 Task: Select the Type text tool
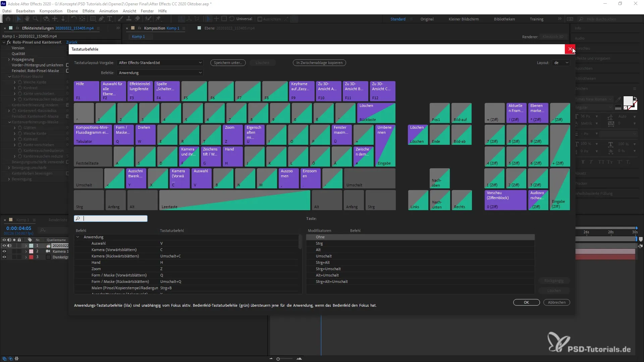point(110,19)
